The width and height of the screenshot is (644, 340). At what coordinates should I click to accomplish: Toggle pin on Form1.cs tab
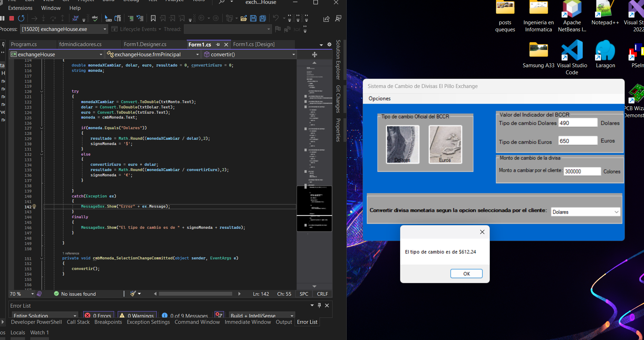point(218,45)
